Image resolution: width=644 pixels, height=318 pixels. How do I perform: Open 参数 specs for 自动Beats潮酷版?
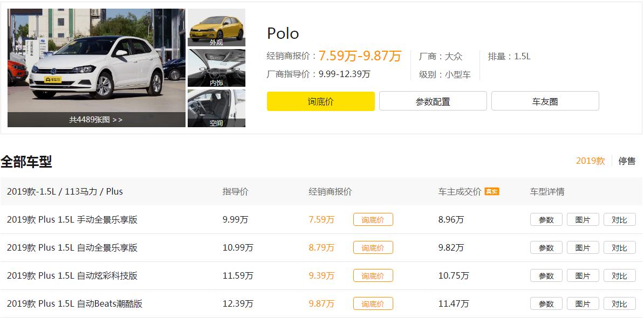(x=546, y=303)
